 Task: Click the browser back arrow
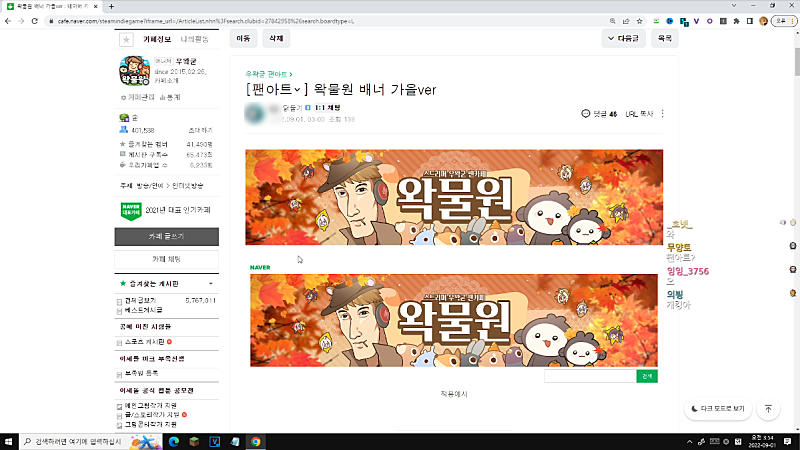pos(8,21)
